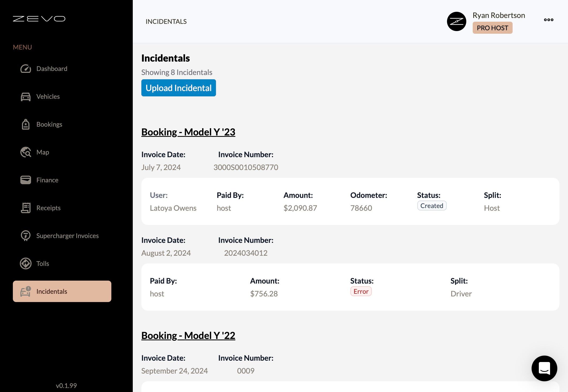Click Ryan Robertson's profile avatar

pos(456,21)
